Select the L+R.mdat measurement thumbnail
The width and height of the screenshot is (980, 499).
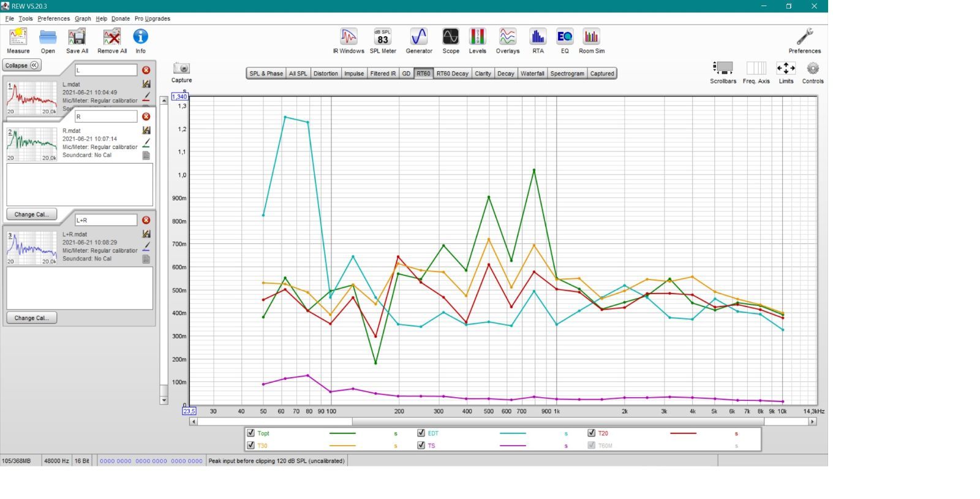coord(32,248)
